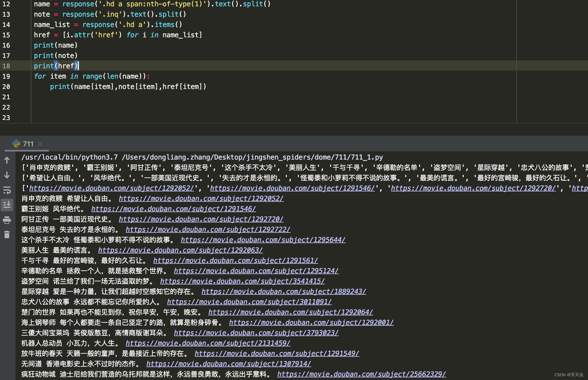Open link subject/1292001 in 海上钢琴师 row
Image resolution: width=588 pixels, height=380 pixels.
311,323
